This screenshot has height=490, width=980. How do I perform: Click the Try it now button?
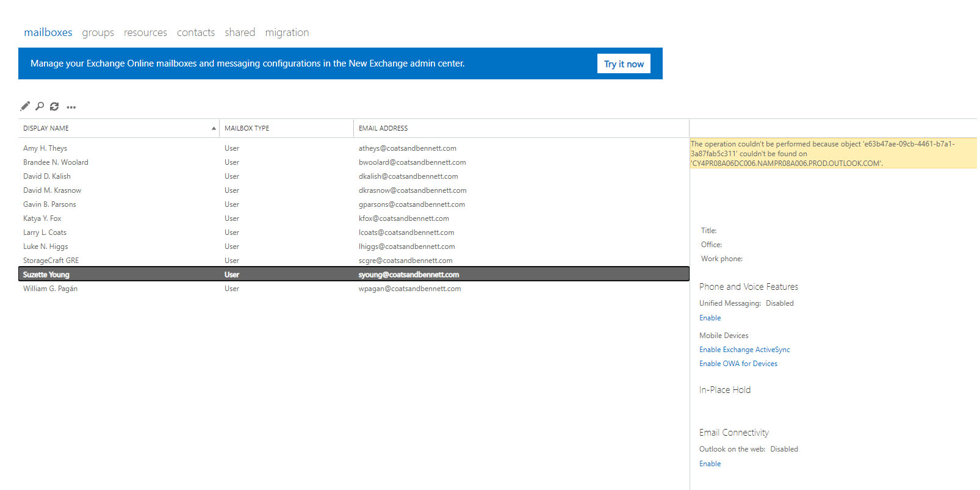[x=624, y=63]
